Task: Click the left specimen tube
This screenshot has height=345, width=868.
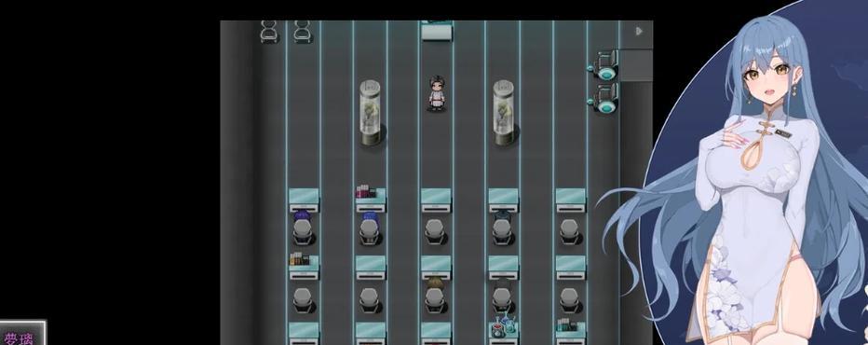Action: tap(370, 113)
